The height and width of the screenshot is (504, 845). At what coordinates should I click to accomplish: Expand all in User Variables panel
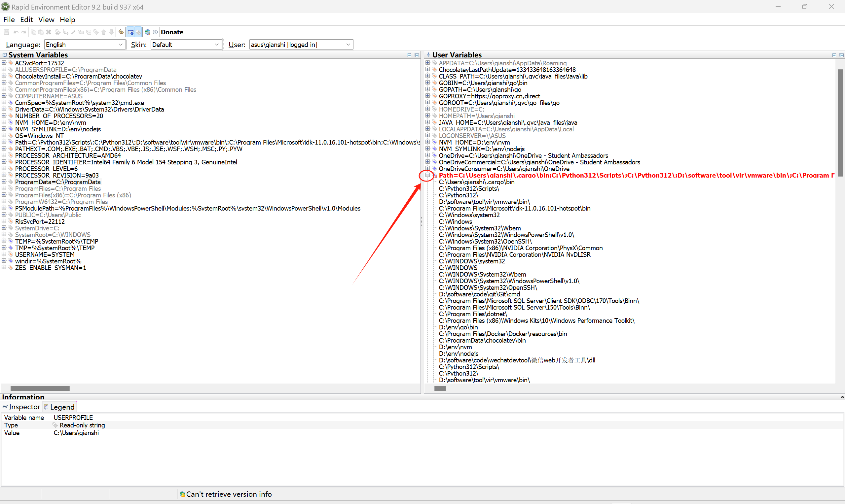point(841,55)
